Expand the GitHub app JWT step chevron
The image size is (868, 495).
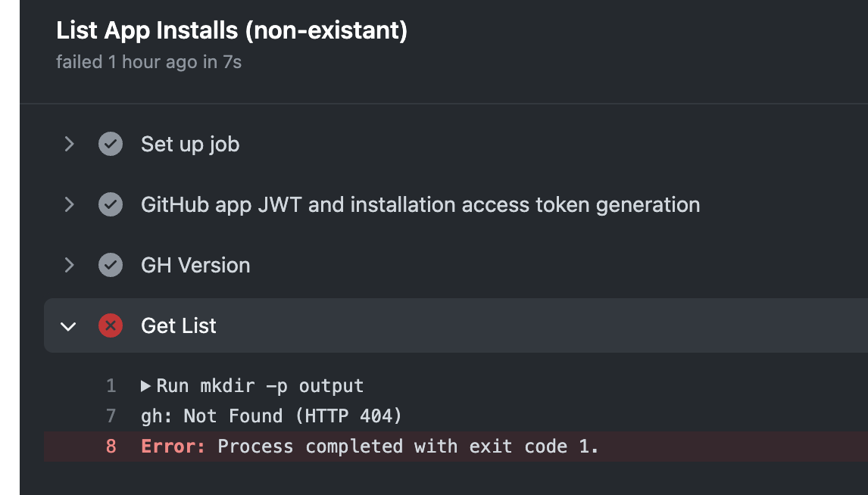click(69, 204)
